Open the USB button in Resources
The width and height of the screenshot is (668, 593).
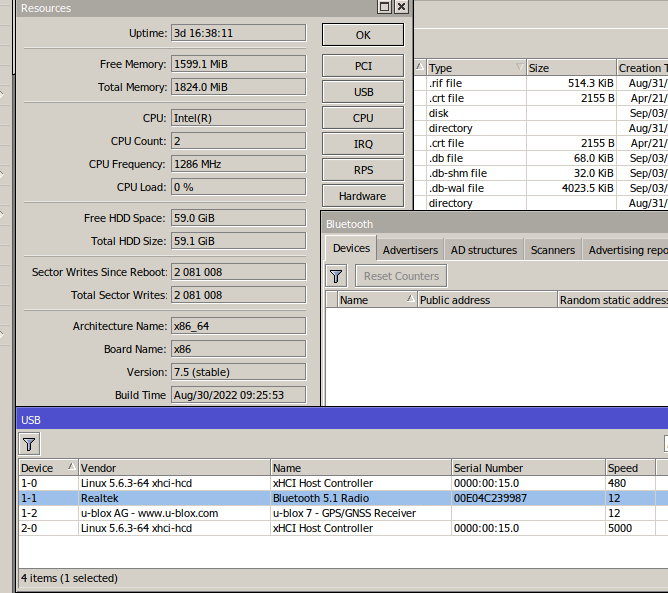click(x=363, y=92)
